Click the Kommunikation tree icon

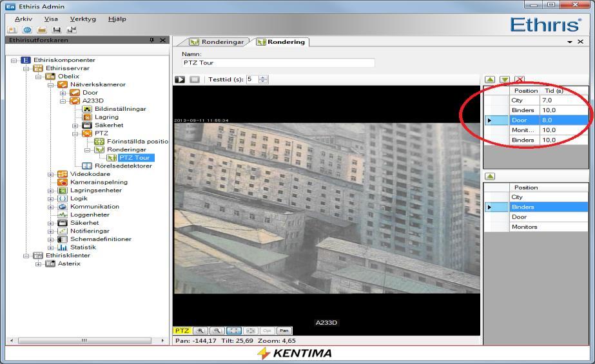coord(63,207)
